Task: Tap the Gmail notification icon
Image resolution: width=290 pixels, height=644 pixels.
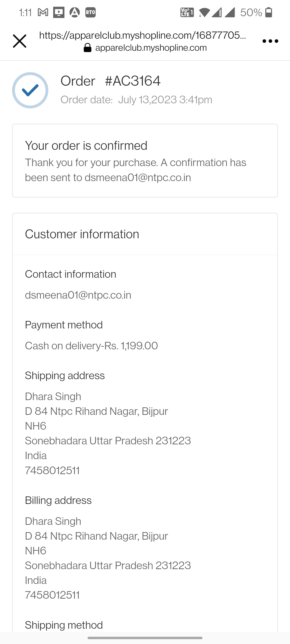Action: coord(43,12)
